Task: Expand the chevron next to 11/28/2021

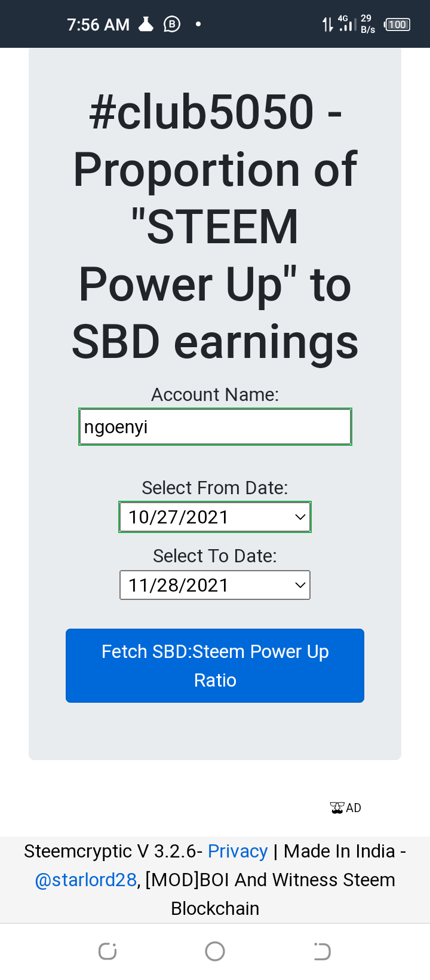Action: pyautogui.click(x=300, y=586)
